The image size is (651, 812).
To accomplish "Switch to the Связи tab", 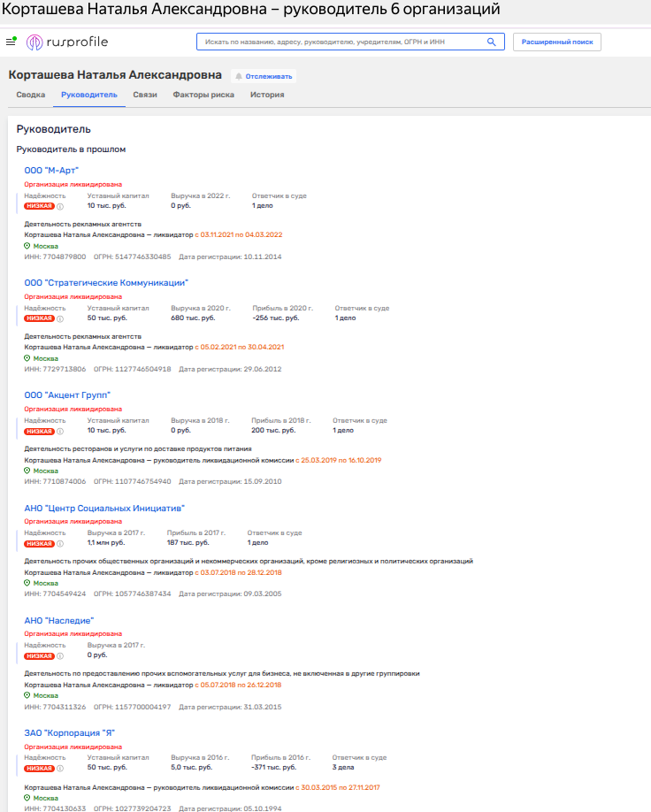I will (145, 95).
